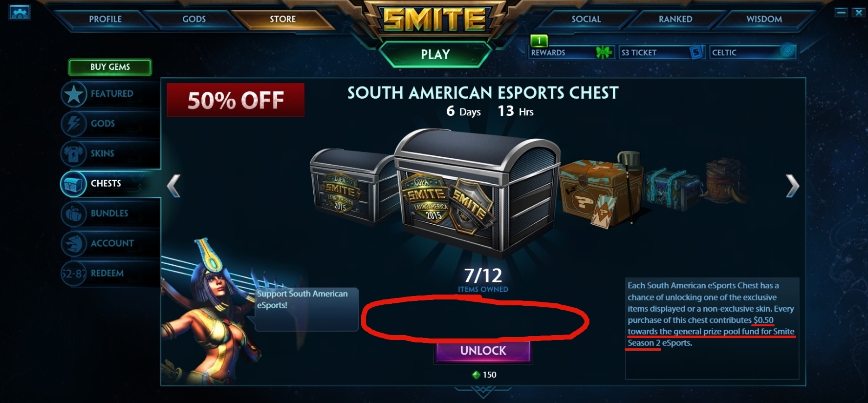This screenshot has height=403, width=868.
Task: Click the Buy Gems button
Action: point(110,67)
